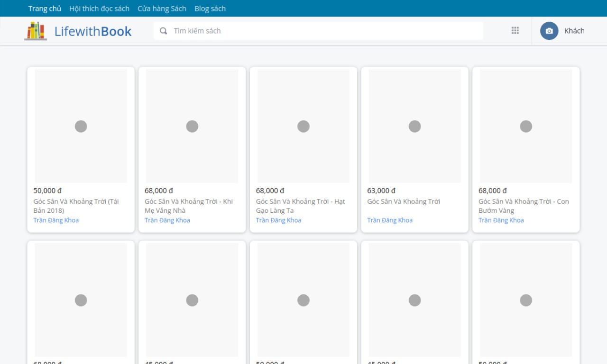The height and width of the screenshot is (364, 607).
Task: Open cover of Góc Sân Và Khoảng Trời (Tái Bản 2018)
Action: pos(81,126)
